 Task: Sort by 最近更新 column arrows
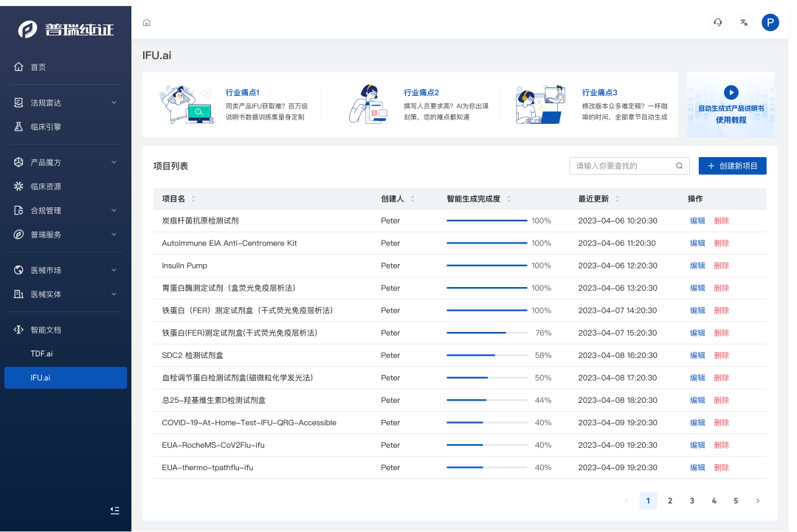click(x=617, y=198)
